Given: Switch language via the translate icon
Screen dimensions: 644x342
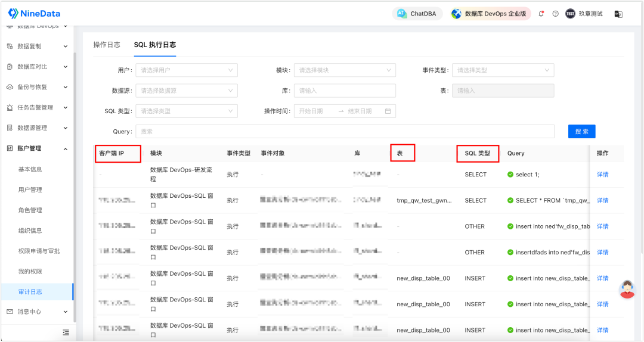Looking at the screenshot, I should pyautogui.click(x=618, y=14).
